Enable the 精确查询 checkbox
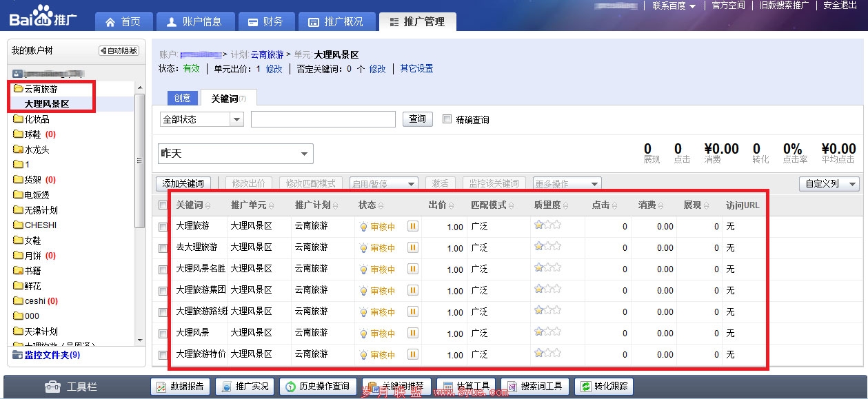 point(447,119)
